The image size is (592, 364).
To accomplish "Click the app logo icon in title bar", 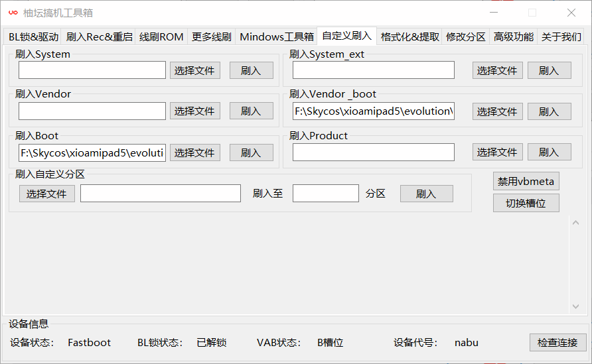I will tap(13, 13).
